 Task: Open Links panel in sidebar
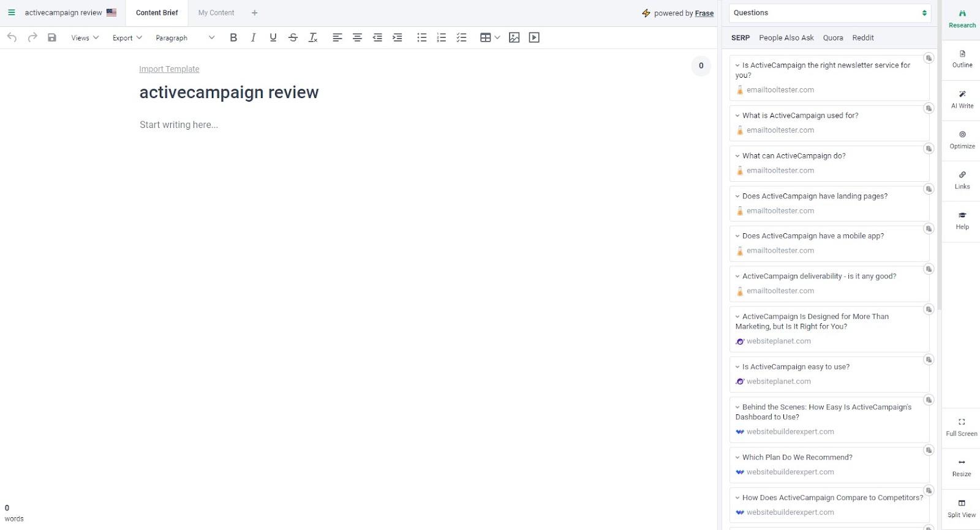962,181
